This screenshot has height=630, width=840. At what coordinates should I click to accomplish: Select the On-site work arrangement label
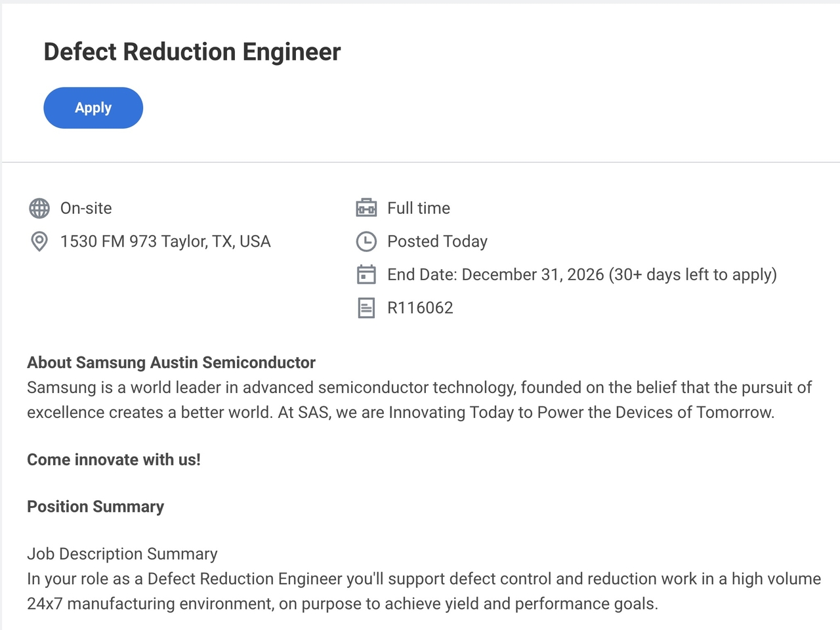pos(86,208)
